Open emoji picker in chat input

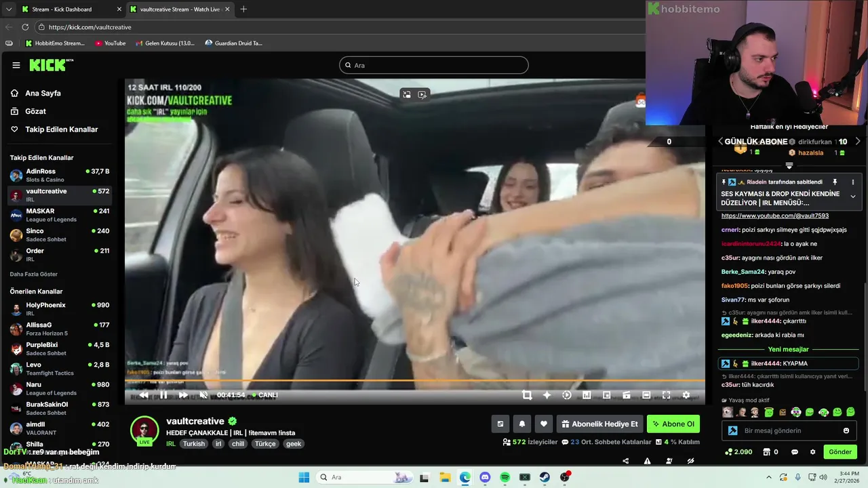click(846, 431)
